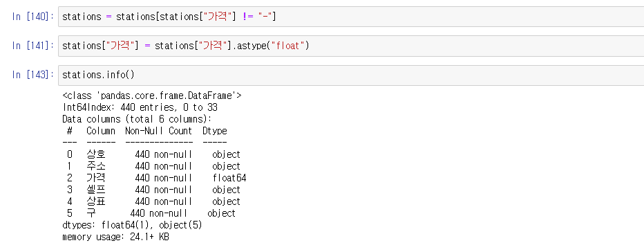The height and width of the screenshot is (252, 644).
Task: Click the In [141] prompt label
Action: tap(32, 46)
